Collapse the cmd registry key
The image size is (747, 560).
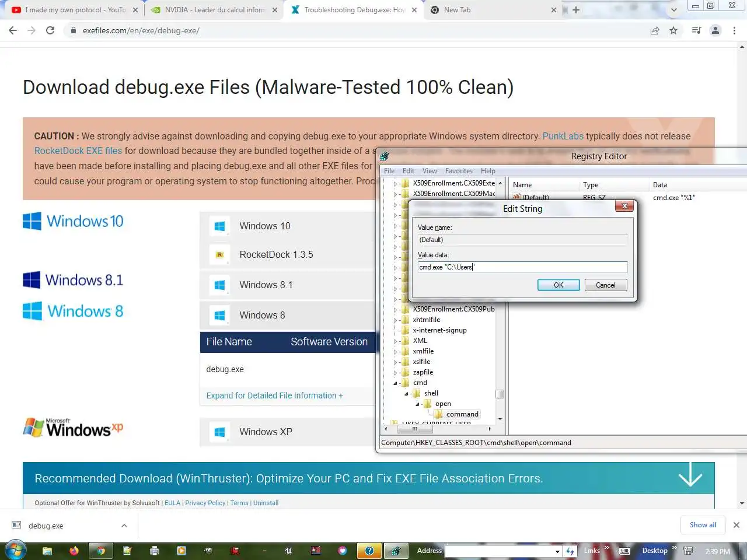tap(396, 383)
